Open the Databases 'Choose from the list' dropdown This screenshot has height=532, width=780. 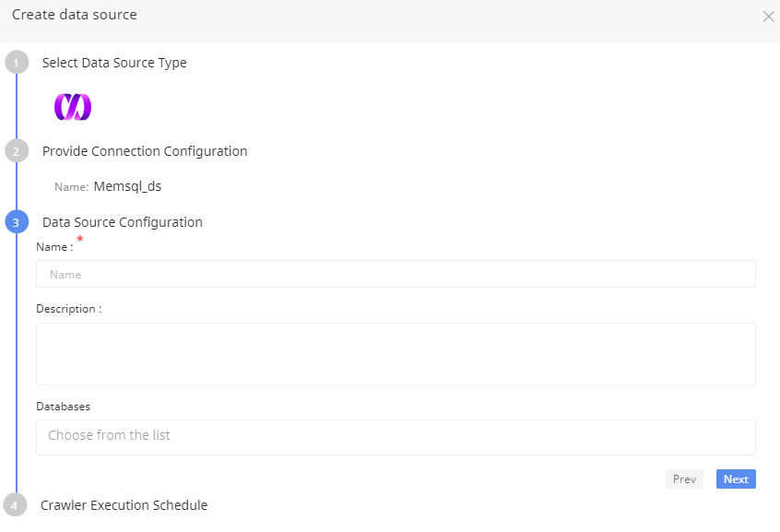coord(396,436)
